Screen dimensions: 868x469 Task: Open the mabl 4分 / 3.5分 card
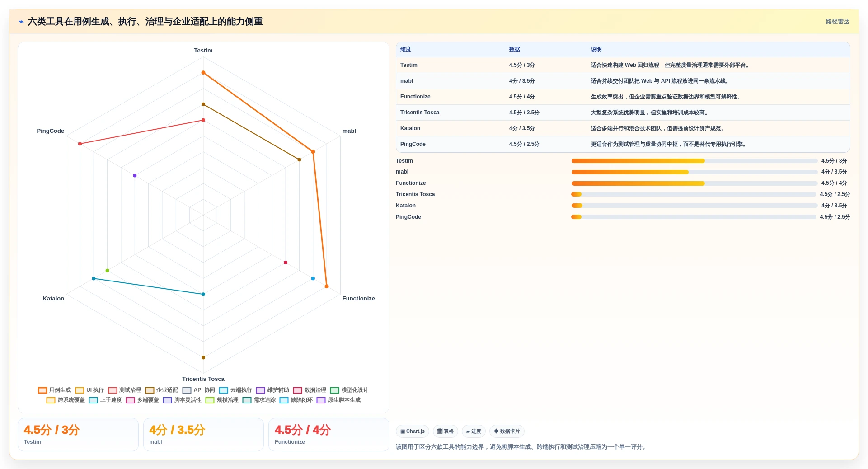203,435
